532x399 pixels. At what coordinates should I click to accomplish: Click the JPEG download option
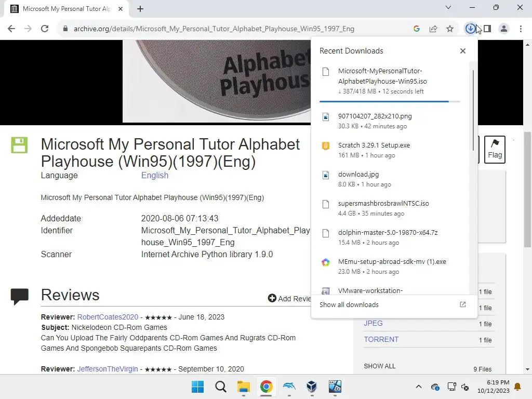tap(373, 323)
